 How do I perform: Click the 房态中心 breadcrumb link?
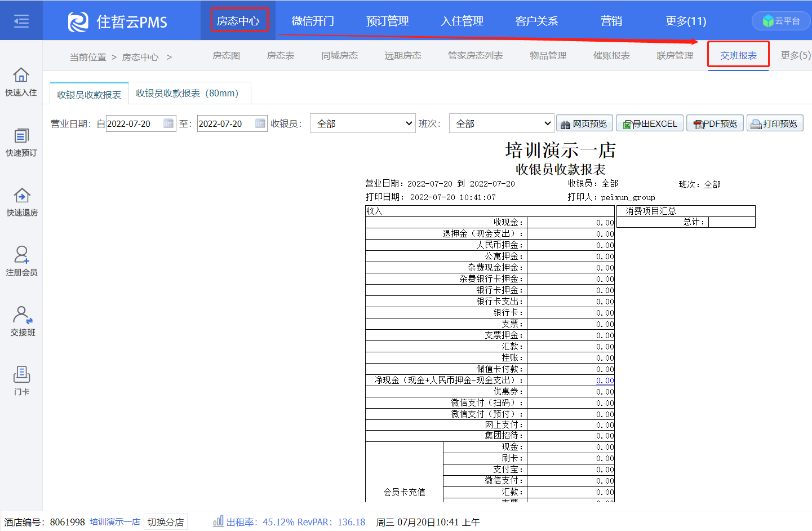[x=140, y=57]
